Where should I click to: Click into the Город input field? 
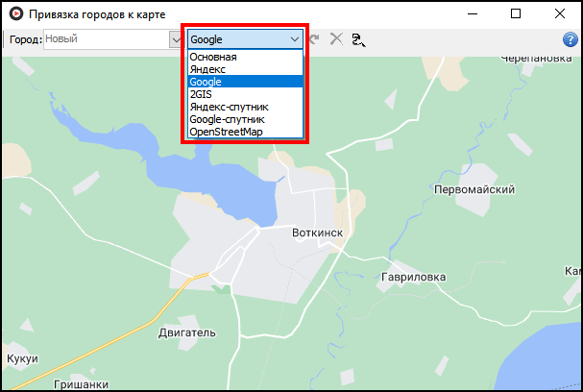coord(104,39)
